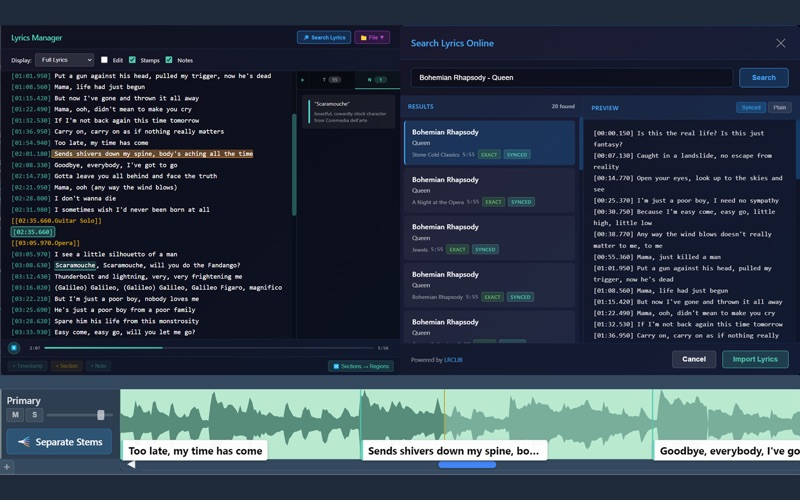
Task: Close the Search Lyrics Online dialog
Action: (x=781, y=43)
